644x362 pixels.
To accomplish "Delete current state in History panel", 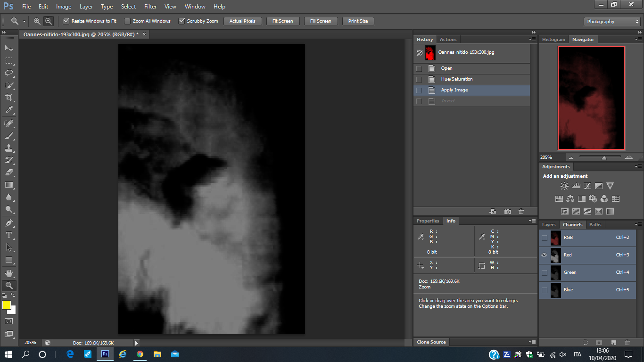I will [521, 212].
